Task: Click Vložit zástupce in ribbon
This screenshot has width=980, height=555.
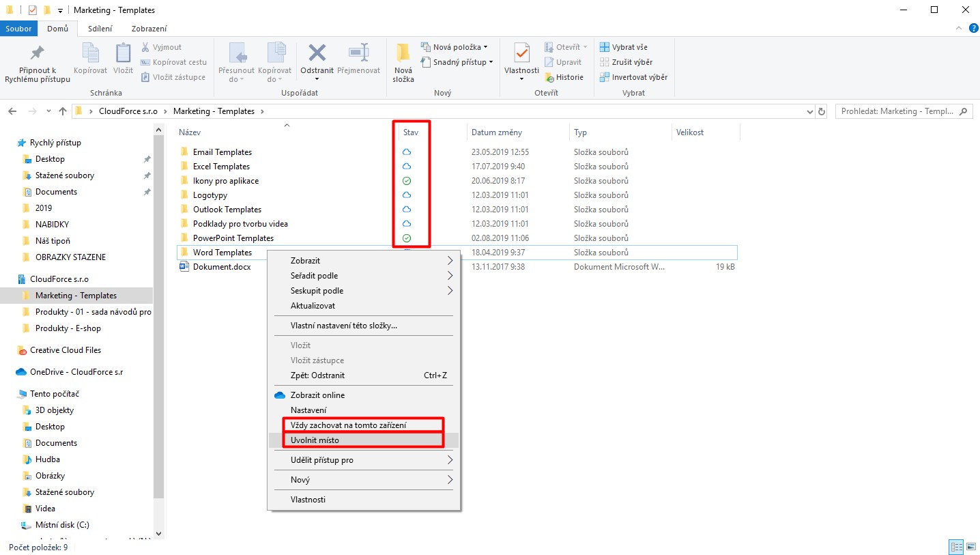Action: coord(173,77)
